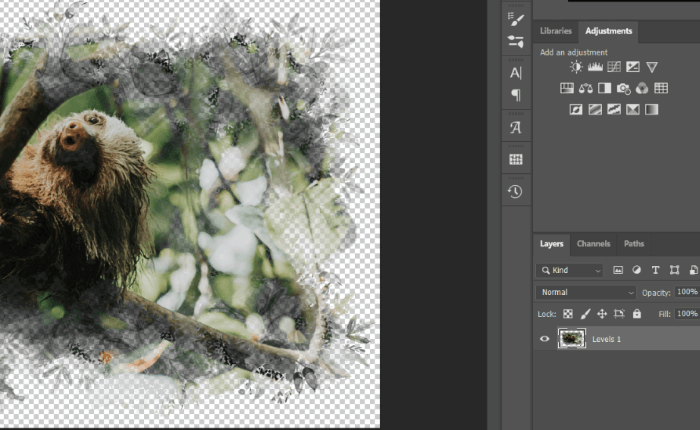Image resolution: width=700 pixels, height=430 pixels.
Task: Toggle lock all on layer
Action: point(637,314)
